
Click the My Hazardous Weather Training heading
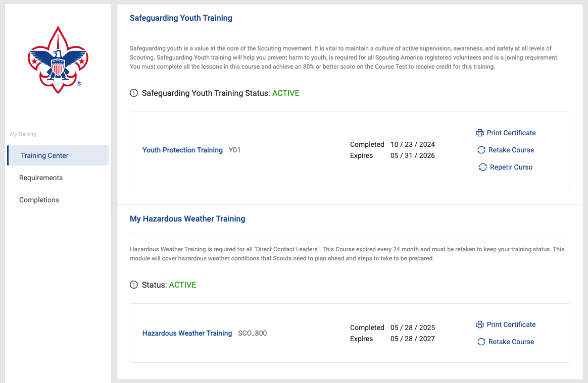[x=187, y=219]
